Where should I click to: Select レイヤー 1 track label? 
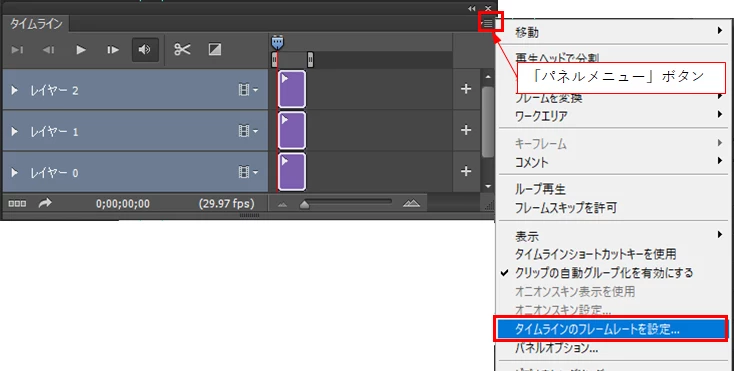(x=54, y=132)
